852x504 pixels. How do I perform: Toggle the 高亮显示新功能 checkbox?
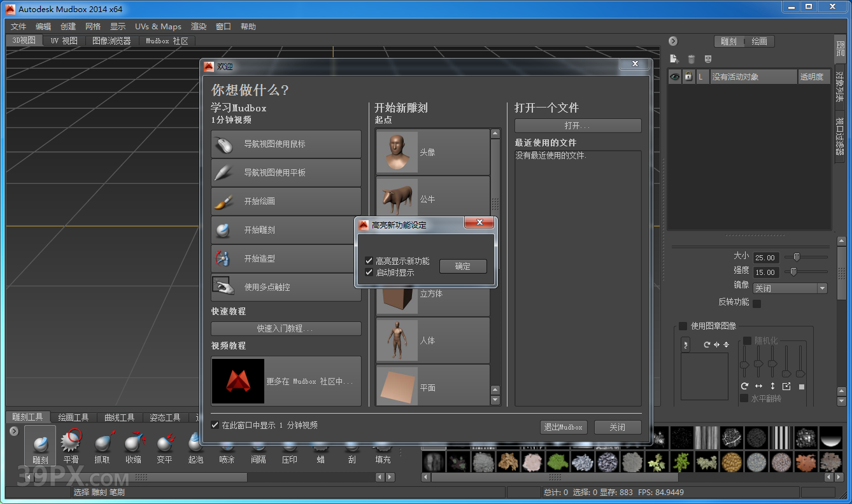370,260
